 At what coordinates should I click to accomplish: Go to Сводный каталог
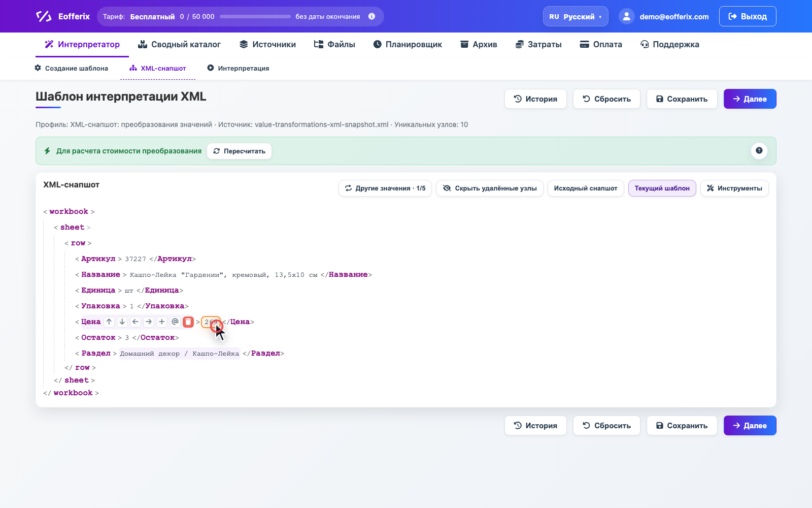(x=179, y=44)
